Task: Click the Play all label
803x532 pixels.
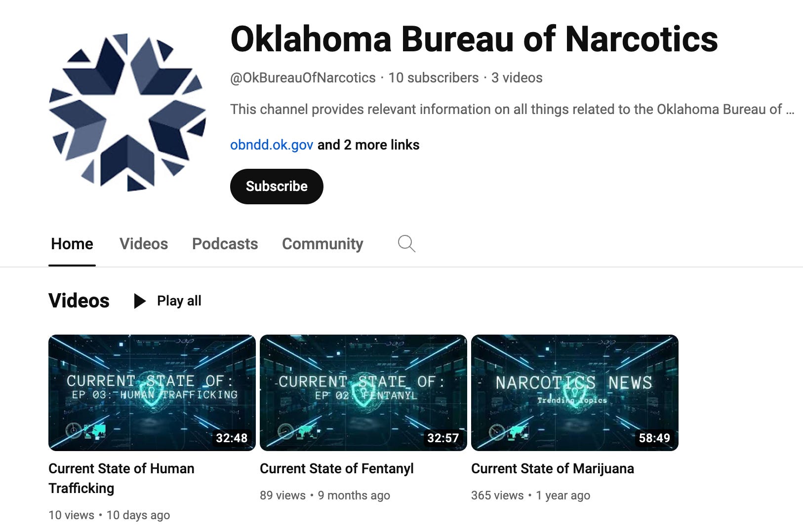Action: coord(179,301)
